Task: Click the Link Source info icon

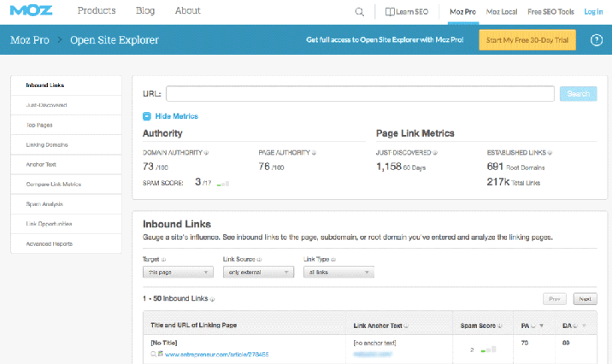Action: pos(259,260)
